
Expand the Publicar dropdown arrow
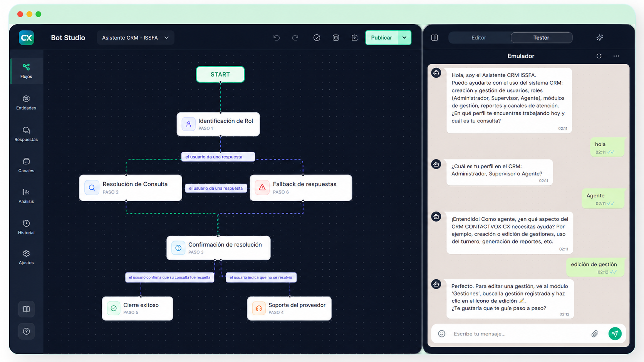[404, 38]
